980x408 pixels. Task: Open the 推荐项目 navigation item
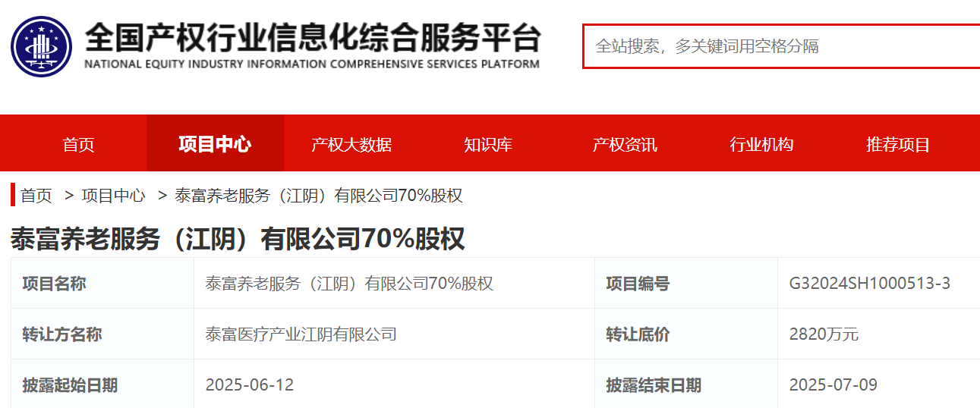click(x=898, y=144)
